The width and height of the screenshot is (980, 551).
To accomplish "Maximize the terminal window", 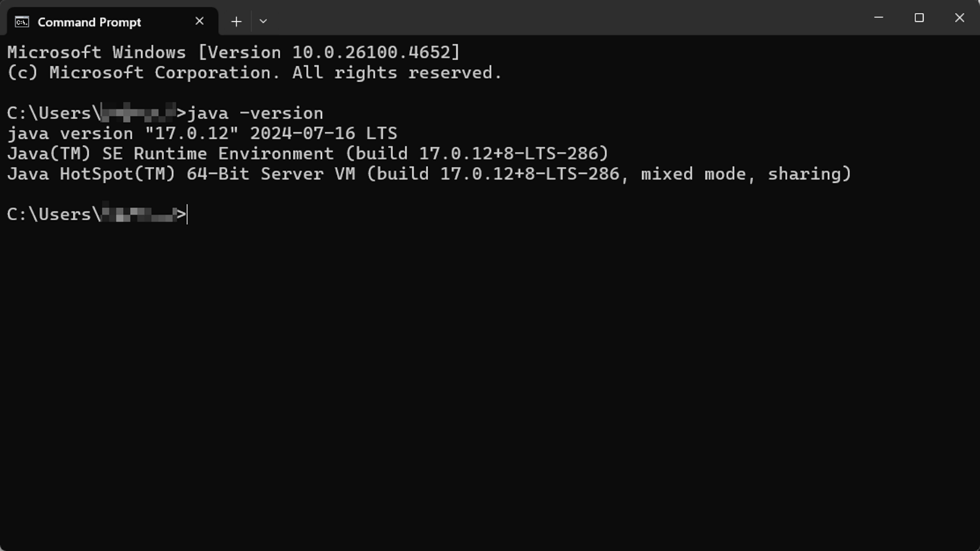I will tap(919, 18).
